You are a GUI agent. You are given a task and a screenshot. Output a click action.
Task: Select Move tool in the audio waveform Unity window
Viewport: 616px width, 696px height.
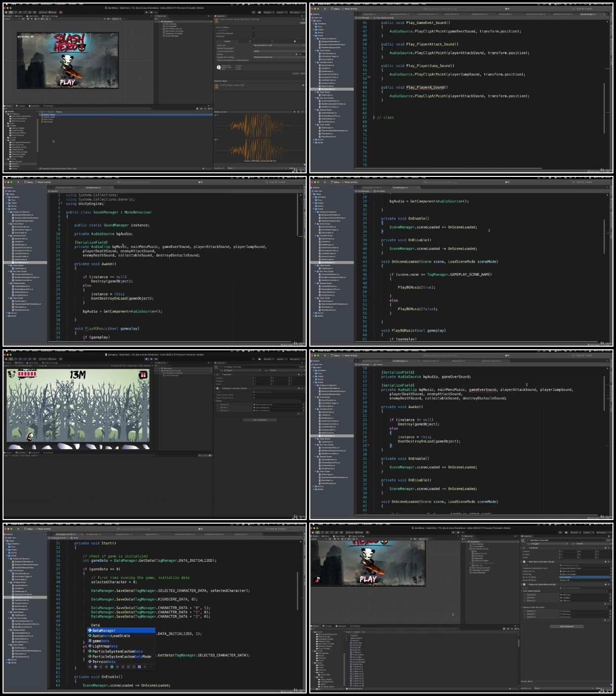click(11, 12)
